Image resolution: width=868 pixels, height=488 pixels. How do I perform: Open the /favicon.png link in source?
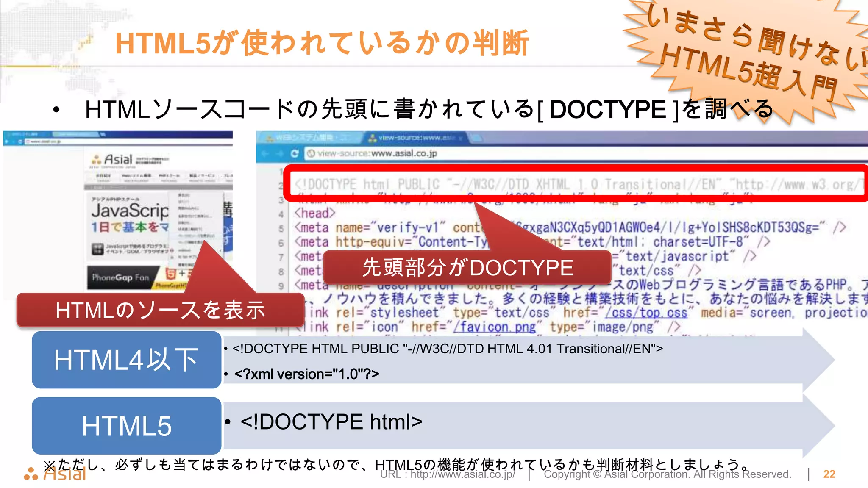click(495, 327)
